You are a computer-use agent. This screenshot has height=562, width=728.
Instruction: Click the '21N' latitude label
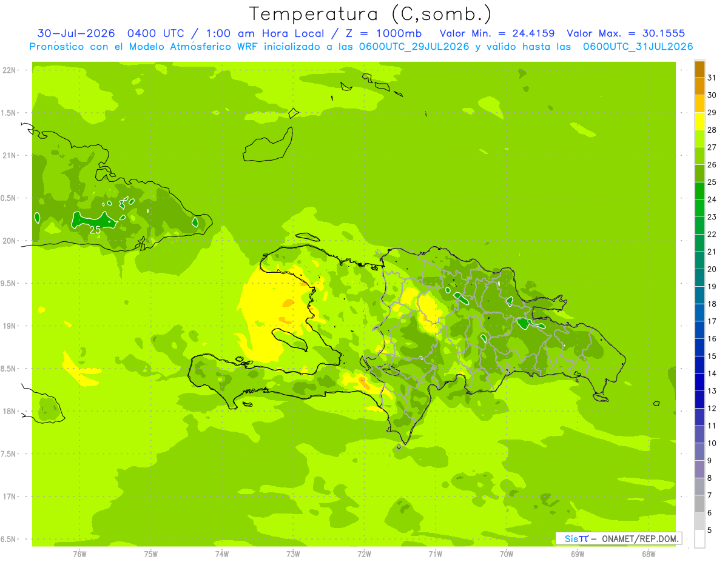9,155
